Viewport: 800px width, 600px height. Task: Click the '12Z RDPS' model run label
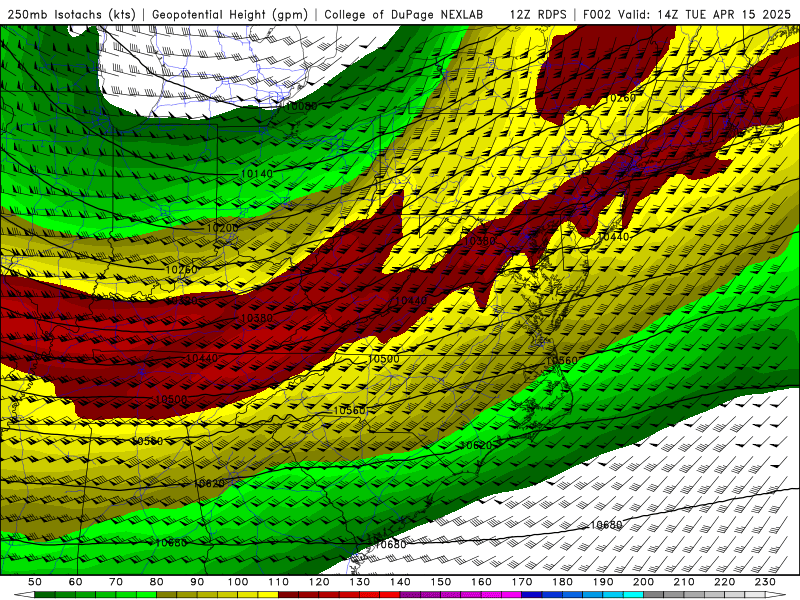[x=538, y=15]
